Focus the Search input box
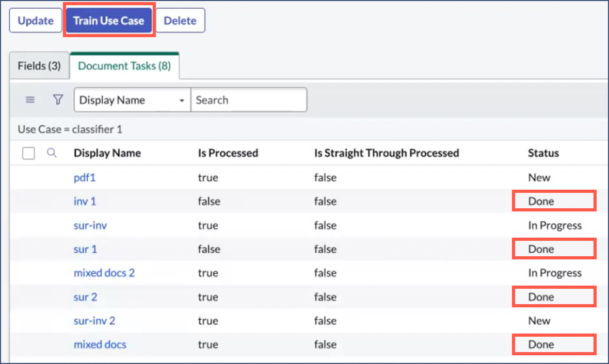 tap(249, 100)
